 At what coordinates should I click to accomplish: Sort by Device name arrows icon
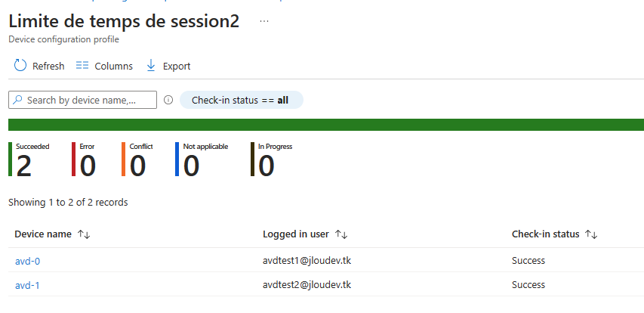84,234
